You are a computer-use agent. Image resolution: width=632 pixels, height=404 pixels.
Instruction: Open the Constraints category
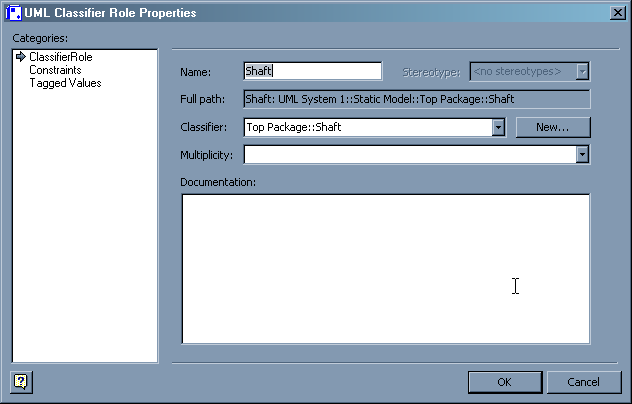pos(55,70)
